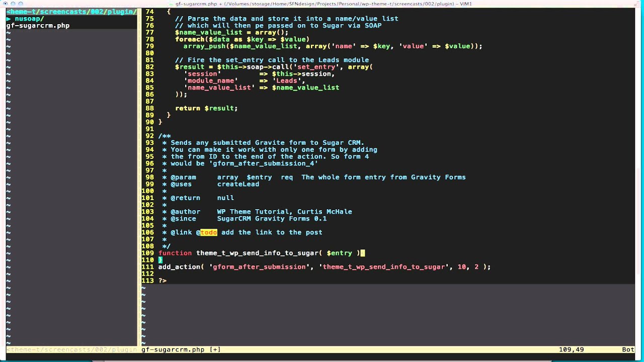Viewport: 644px width, 362px height.
Task: Click the 'module_name' key on line 84
Action: 211,80
